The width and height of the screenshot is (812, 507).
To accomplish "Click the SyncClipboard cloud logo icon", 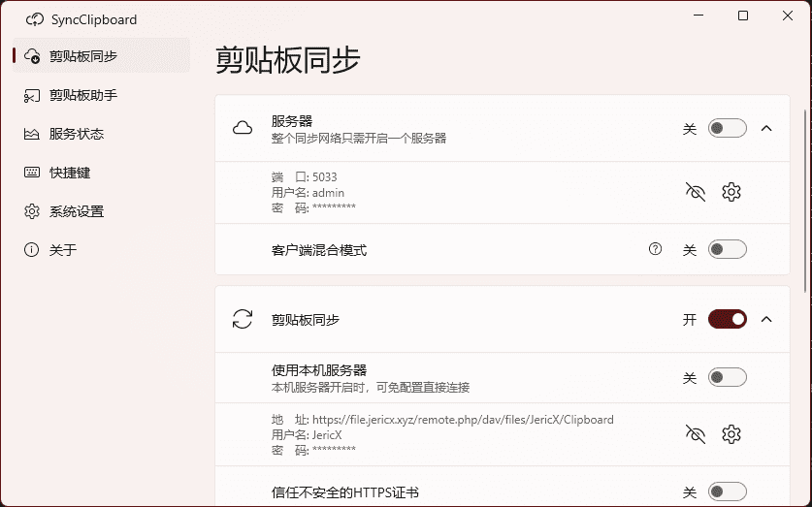I will pyautogui.click(x=35, y=19).
